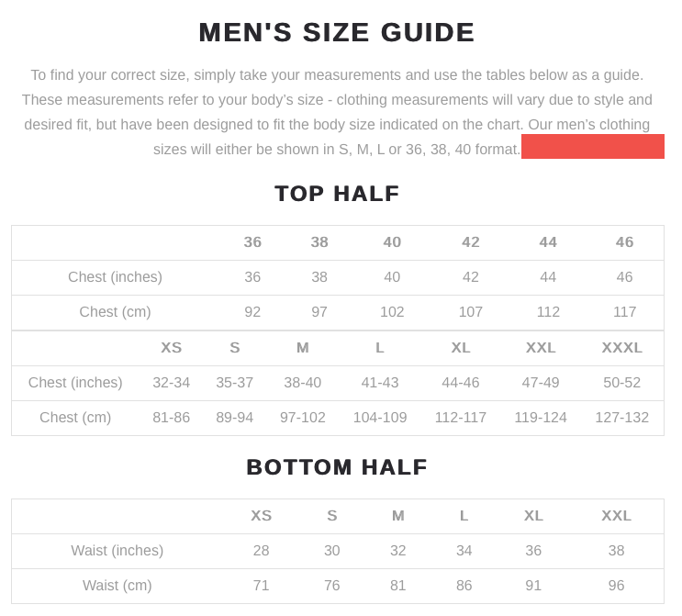Click the 81-86 chest cm cell
Viewport: 682px width, 616px height.
[x=171, y=417]
